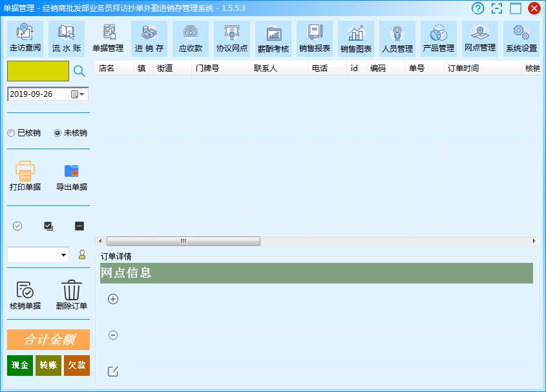
Task: Click the fullscreen brackets icon in title bar
Action: [x=496, y=8]
